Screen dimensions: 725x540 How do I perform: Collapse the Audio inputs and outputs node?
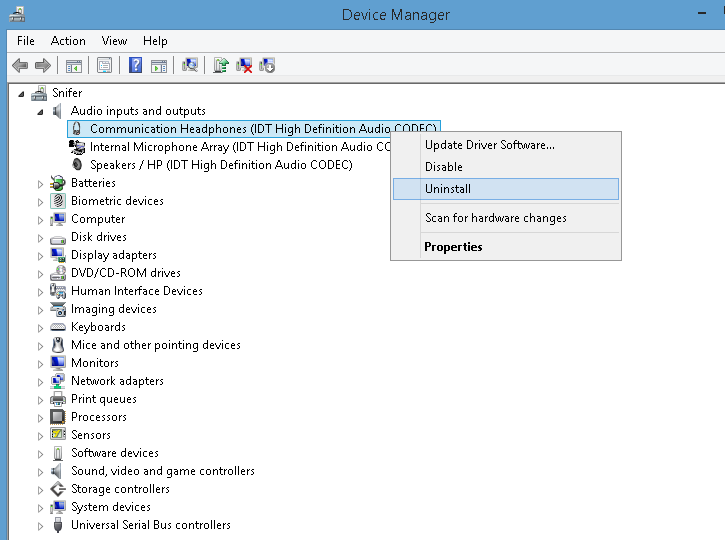(x=40, y=112)
